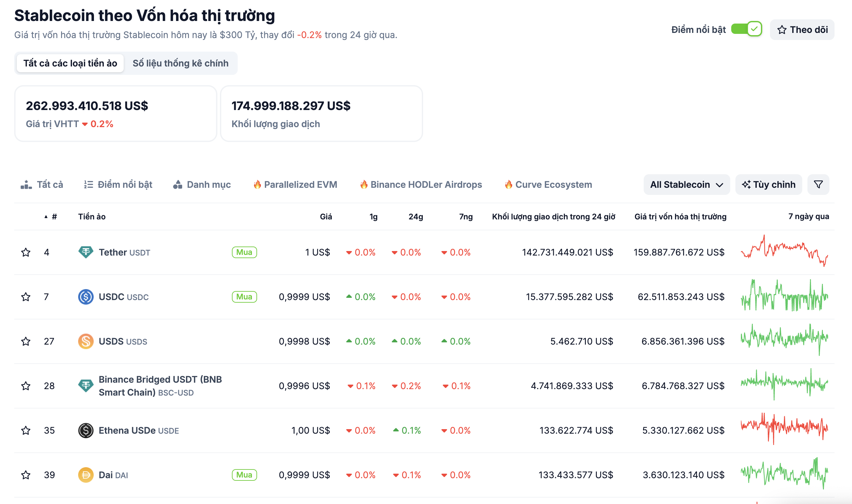Select the Danh mục category icon

[x=178, y=185]
